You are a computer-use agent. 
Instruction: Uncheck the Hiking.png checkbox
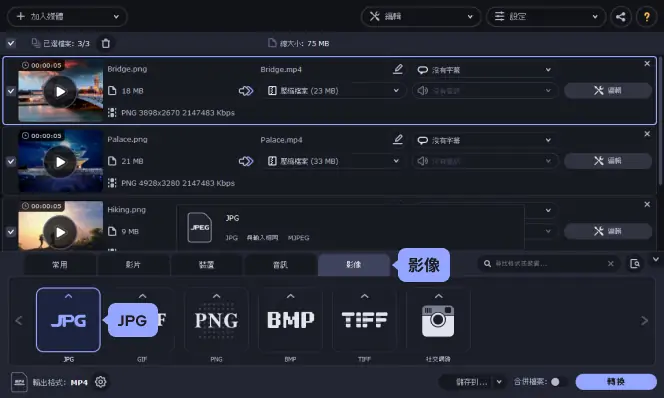coord(11,232)
